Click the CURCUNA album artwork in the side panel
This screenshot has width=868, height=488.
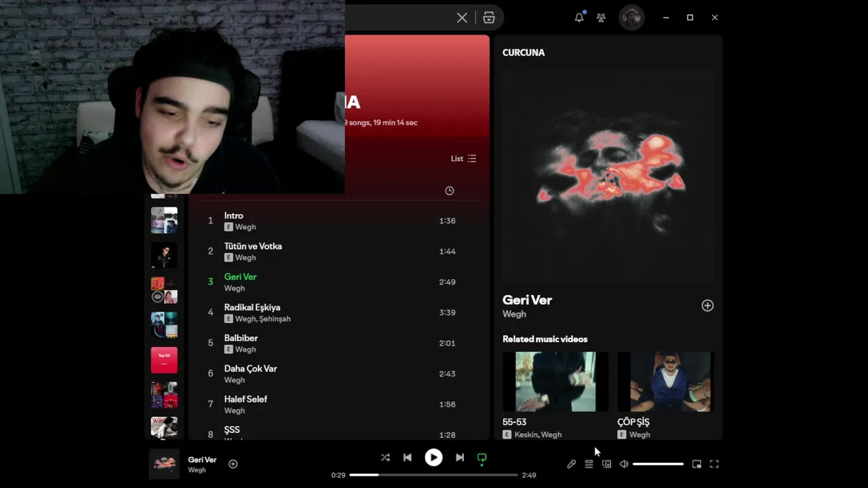[x=608, y=176]
